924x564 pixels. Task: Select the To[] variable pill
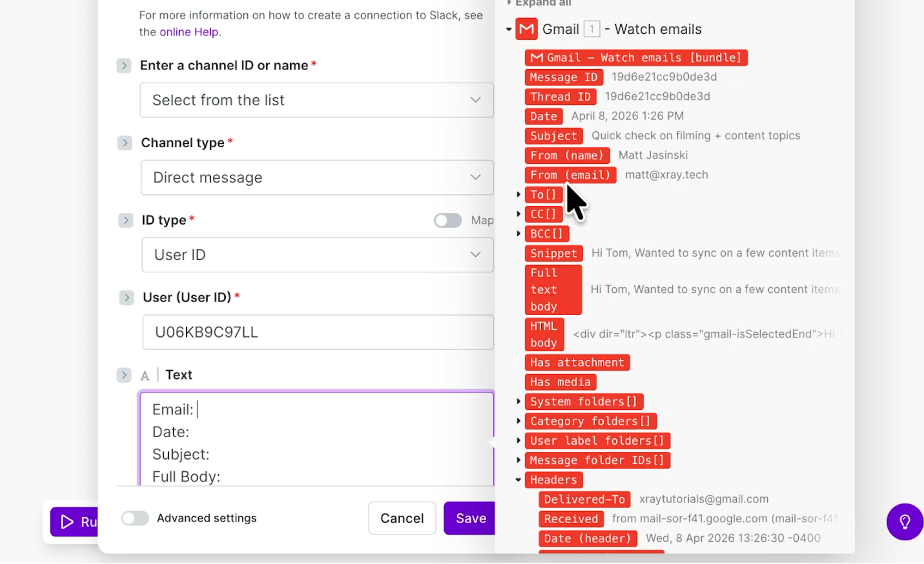coord(543,195)
